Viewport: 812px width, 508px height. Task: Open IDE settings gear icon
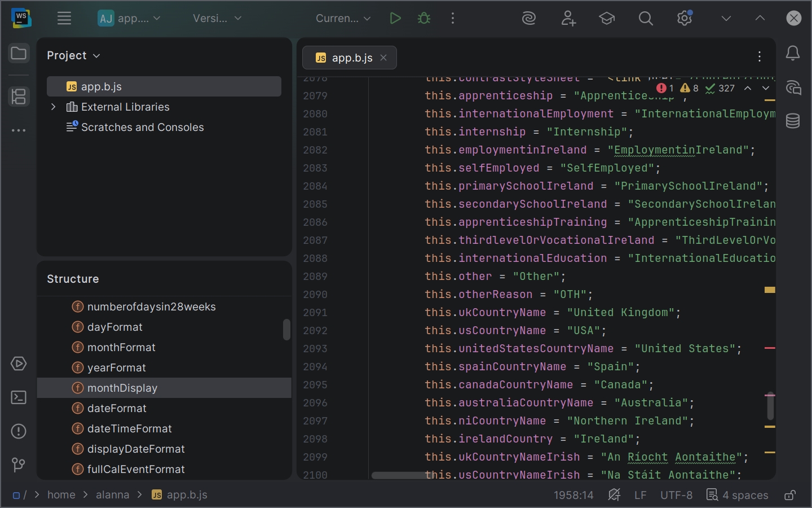pyautogui.click(x=685, y=18)
